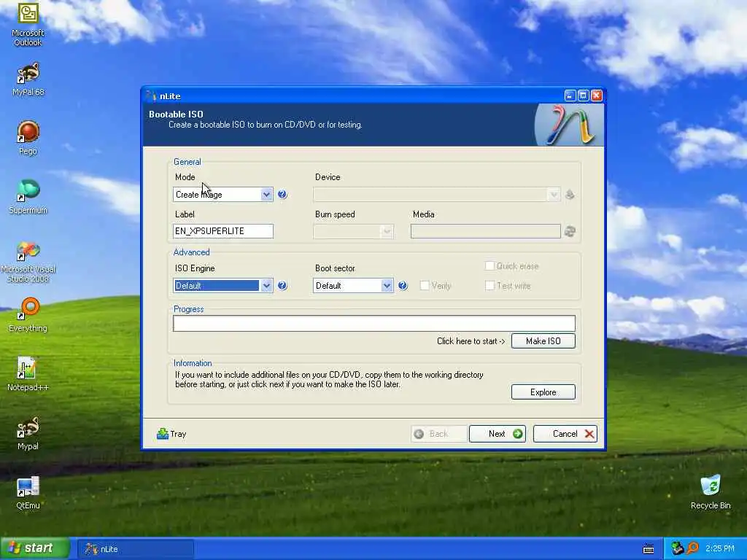Select the Notepad++ desktop shortcut
The image size is (747, 560).
[x=28, y=374]
